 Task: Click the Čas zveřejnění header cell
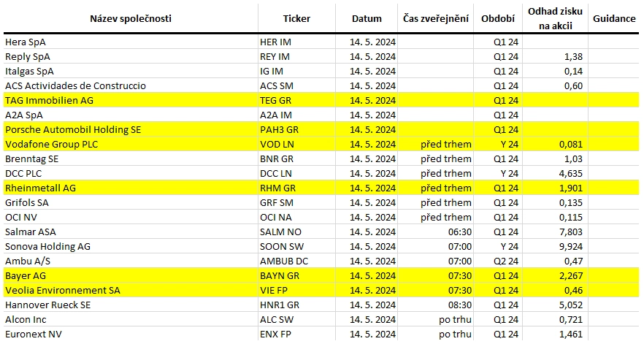(435, 18)
